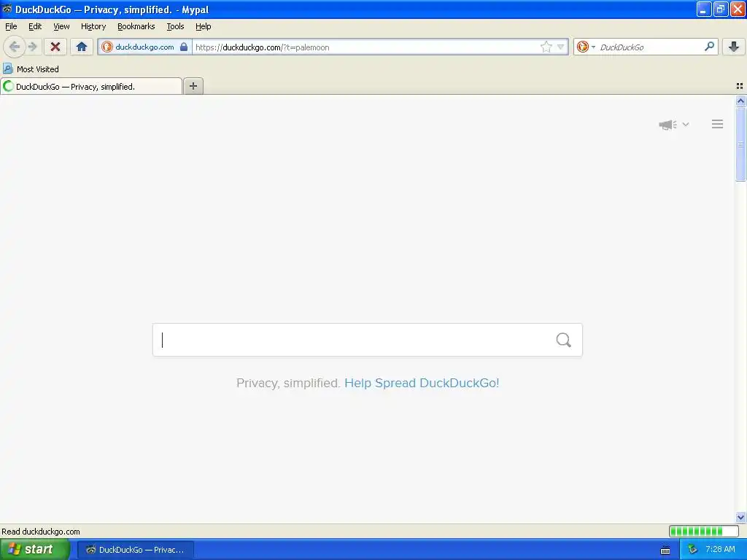Viewport: 747px width, 560px height.
Task: Click the scrollbar up arrow
Action: (x=740, y=101)
